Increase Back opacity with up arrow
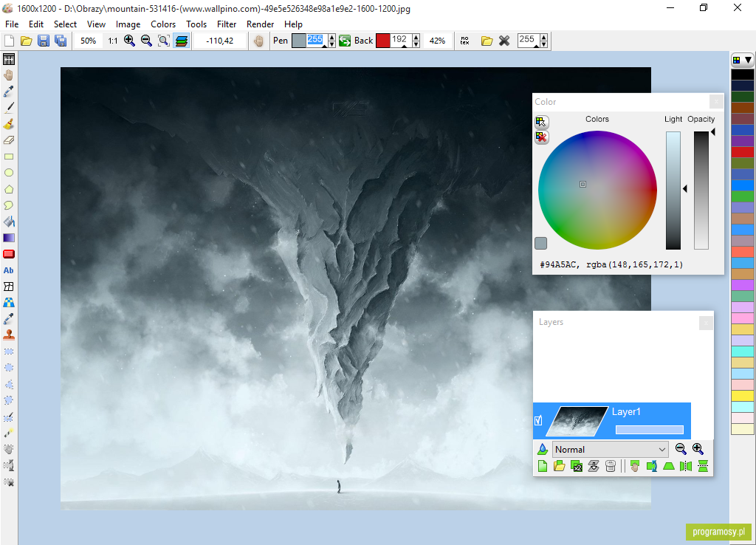 416,38
